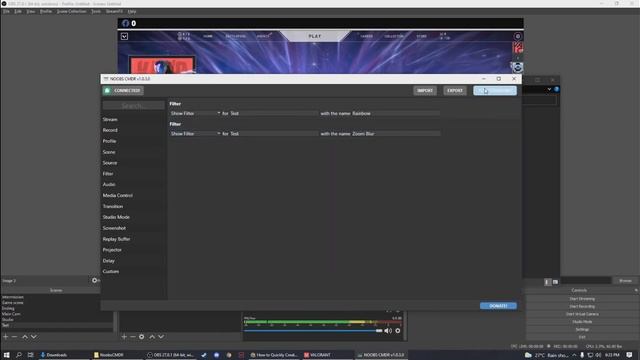Screen dimensions: 640x360
Task: Select Replay Buffer category in sidebar
Action: tap(116, 239)
